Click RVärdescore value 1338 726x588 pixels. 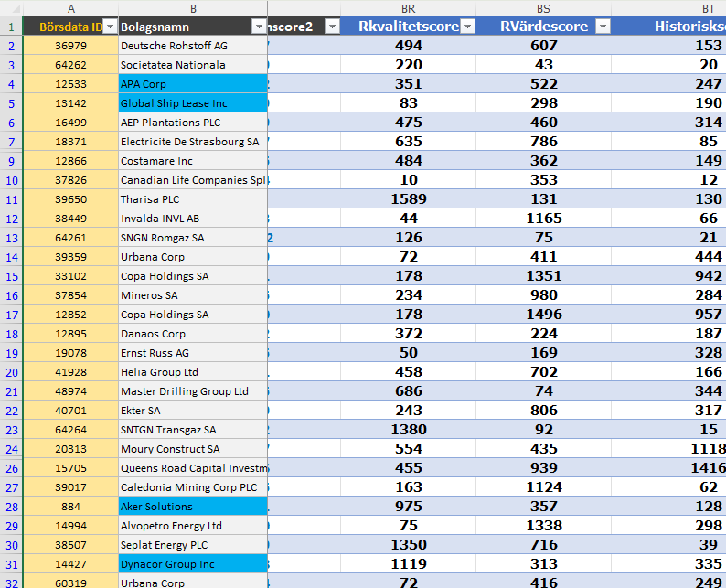pos(543,526)
